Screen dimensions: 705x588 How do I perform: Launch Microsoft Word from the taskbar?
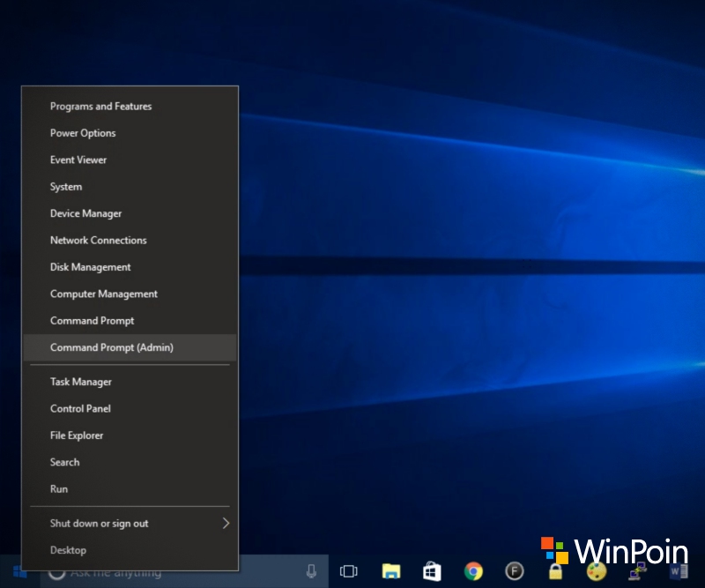tap(679, 573)
